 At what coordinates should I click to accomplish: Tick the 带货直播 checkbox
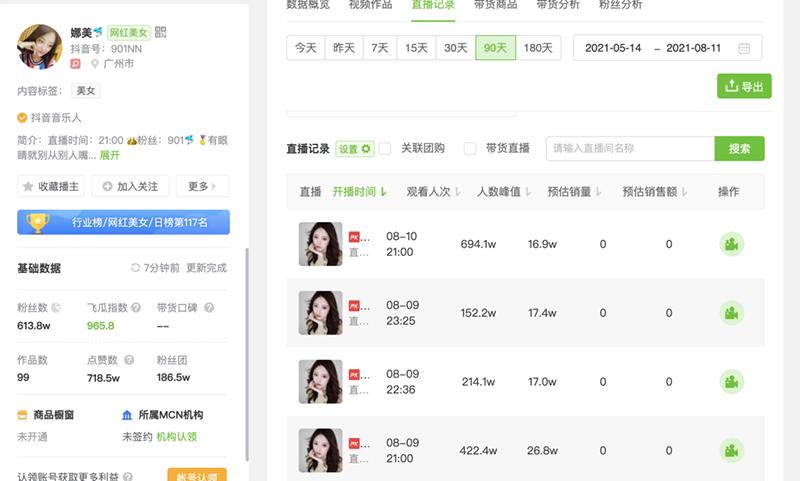tap(470, 149)
